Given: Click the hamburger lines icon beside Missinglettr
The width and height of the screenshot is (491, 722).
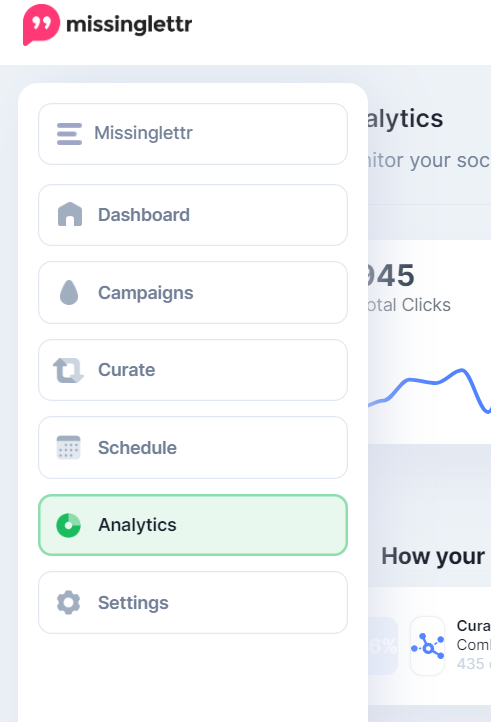Looking at the screenshot, I should click(x=70, y=134).
